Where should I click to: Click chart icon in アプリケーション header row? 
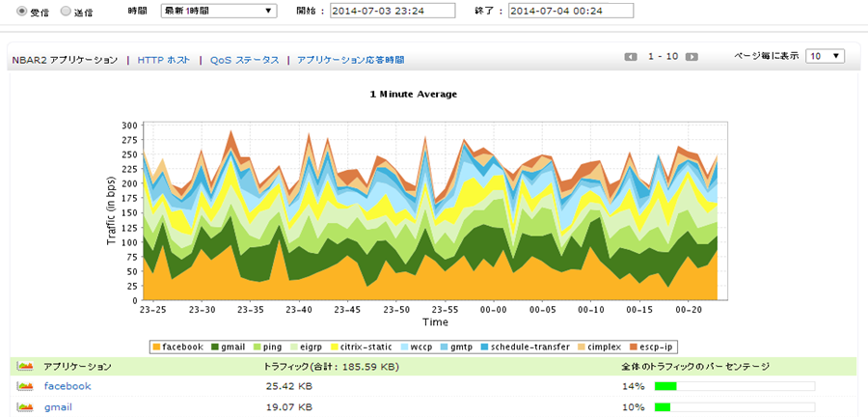point(25,366)
